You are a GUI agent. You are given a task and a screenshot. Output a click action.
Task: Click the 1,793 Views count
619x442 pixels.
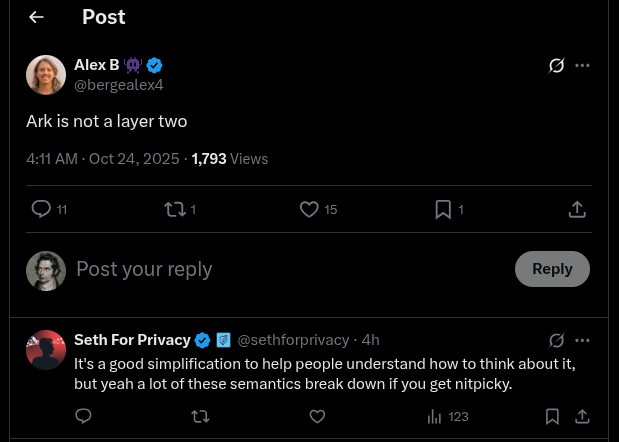click(x=229, y=159)
